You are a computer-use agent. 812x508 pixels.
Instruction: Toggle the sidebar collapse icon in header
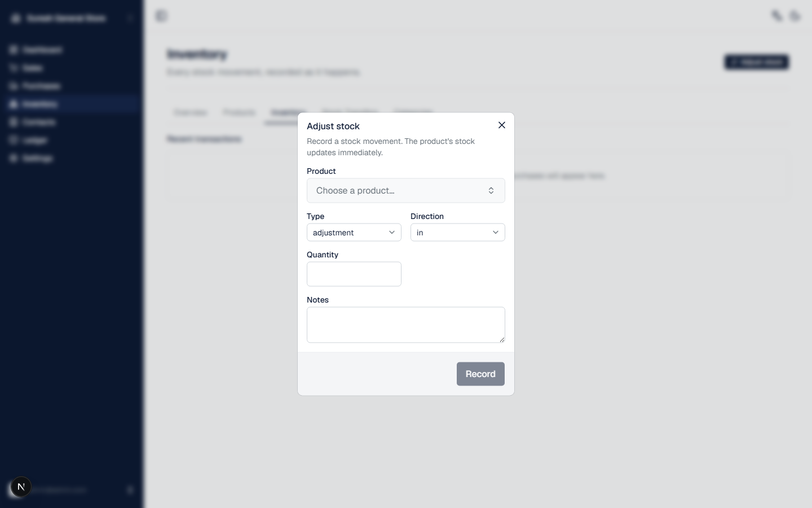(x=161, y=16)
